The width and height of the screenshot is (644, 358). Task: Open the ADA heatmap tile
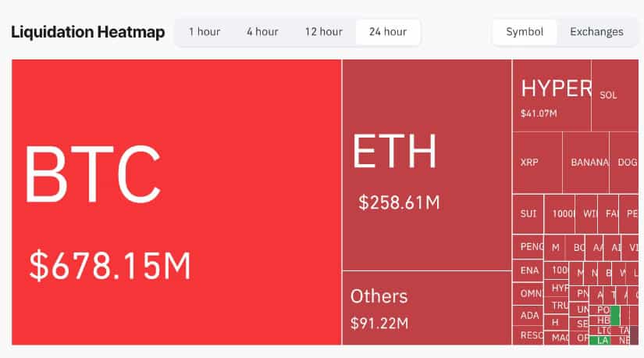[x=528, y=315]
